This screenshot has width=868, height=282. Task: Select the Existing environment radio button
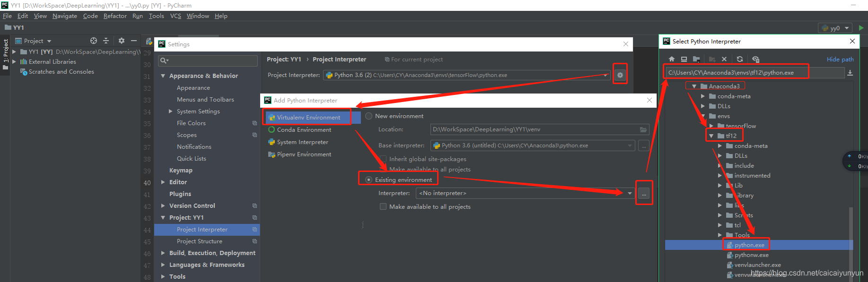369,179
